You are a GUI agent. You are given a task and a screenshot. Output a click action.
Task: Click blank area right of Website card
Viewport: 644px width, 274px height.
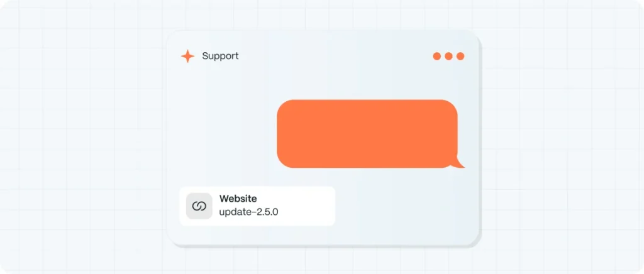[407, 206]
